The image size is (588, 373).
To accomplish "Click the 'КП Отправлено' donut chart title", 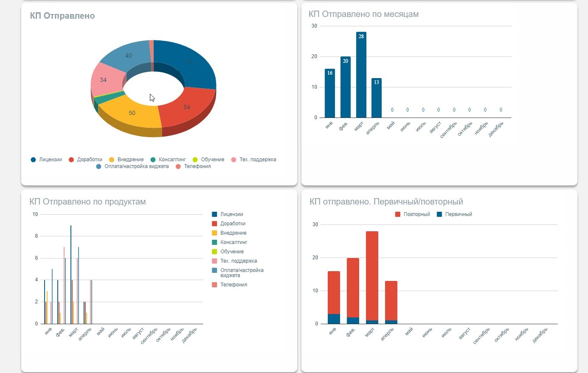I will pyautogui.click(x=62, y=16).
